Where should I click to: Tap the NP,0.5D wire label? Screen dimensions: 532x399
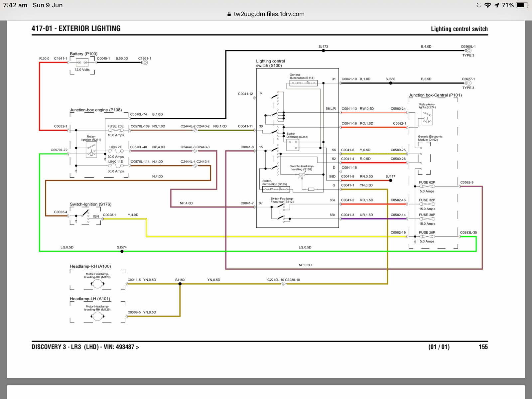coord(305,265)
